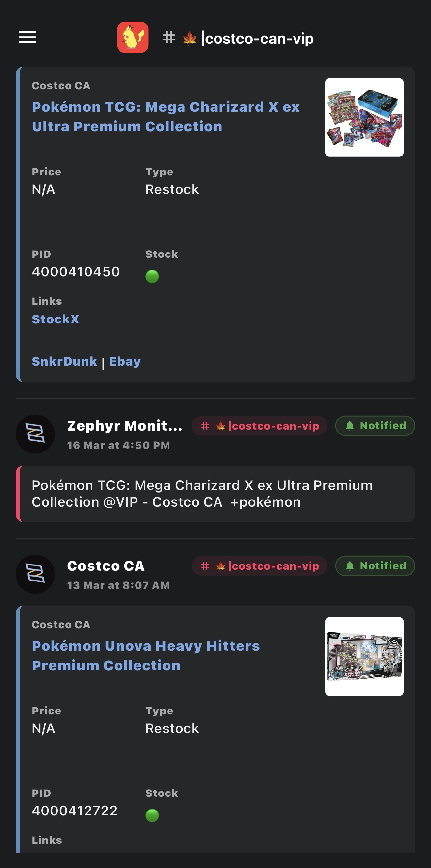Open the StockX link
The image size is (431, 868).
(x=56, y=319)
